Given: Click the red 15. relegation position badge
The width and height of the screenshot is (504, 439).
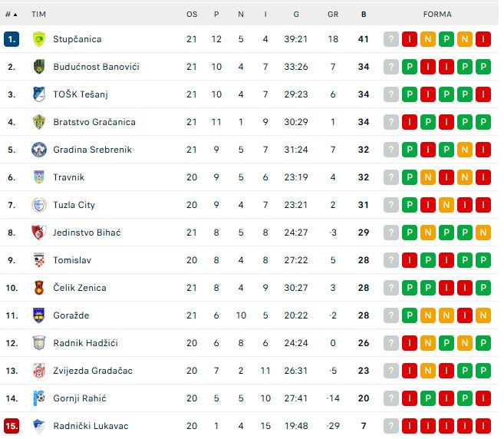Looking at the screenshot, I should click(12, 426).
